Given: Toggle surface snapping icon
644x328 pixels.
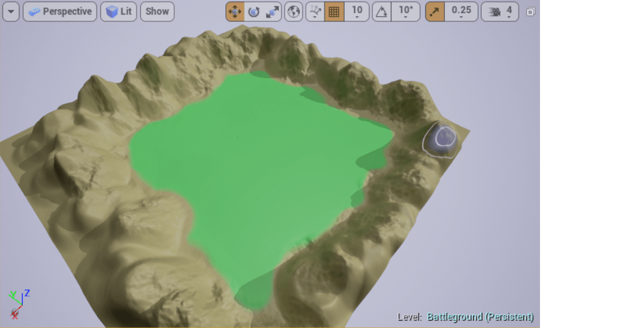Looking at the screenshot, I should pyautogui.click(x=315, y=12).
